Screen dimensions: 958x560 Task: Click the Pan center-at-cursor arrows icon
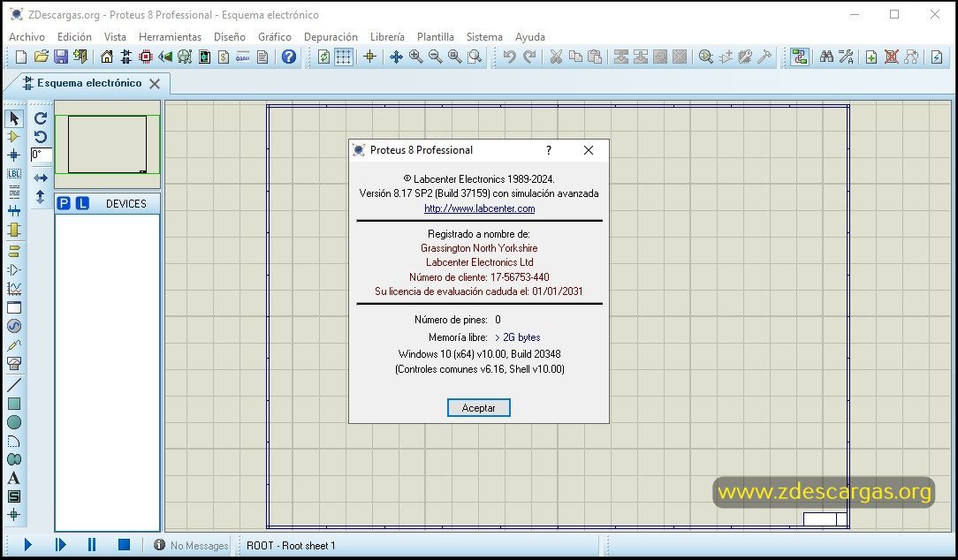click(396, 57)
